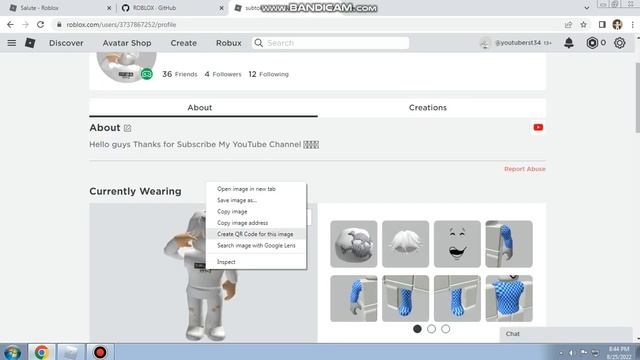
Task: Select the first carousel page dot
Action: click(x=417, y=329)
